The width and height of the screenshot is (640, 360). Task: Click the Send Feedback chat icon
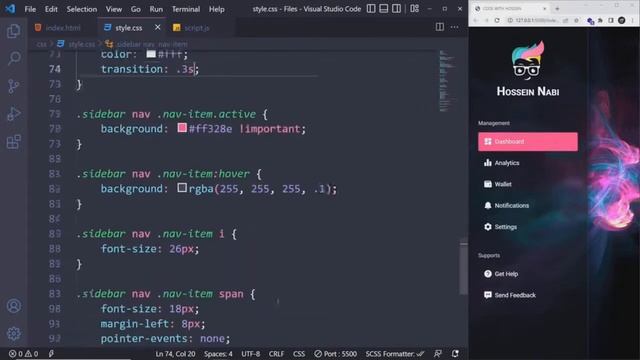[488, 295]
